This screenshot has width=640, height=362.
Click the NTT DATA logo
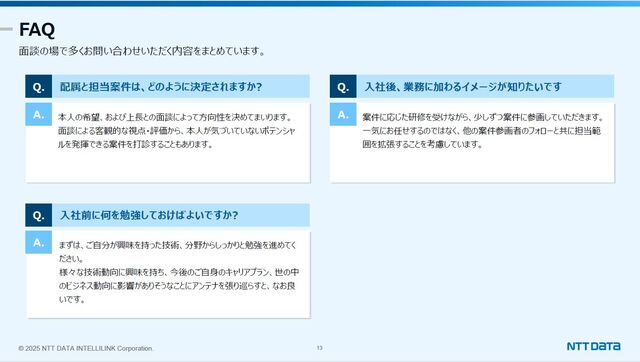pos(593,346)
